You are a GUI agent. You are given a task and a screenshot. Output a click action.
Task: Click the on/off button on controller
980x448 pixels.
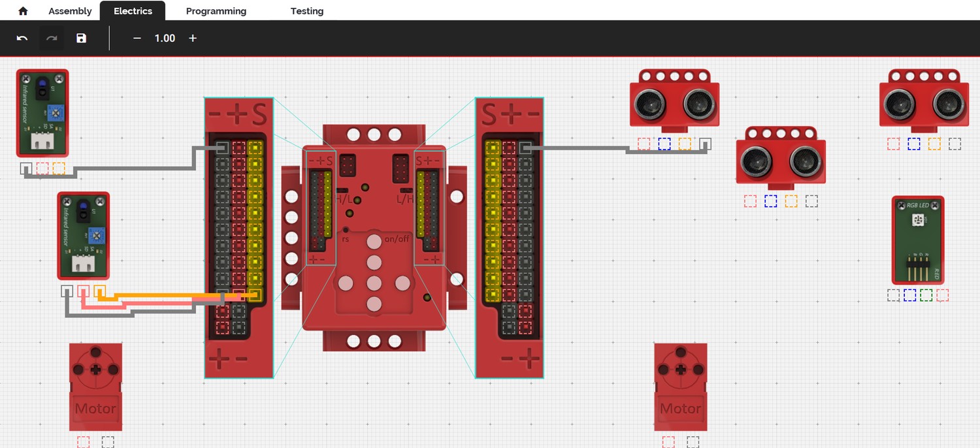374,242
